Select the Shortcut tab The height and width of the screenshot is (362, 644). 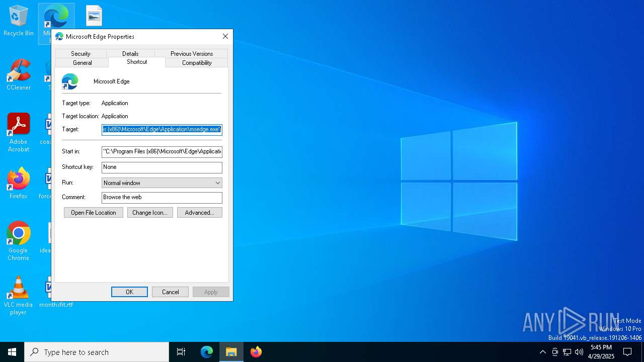click(x=137, y=62)
